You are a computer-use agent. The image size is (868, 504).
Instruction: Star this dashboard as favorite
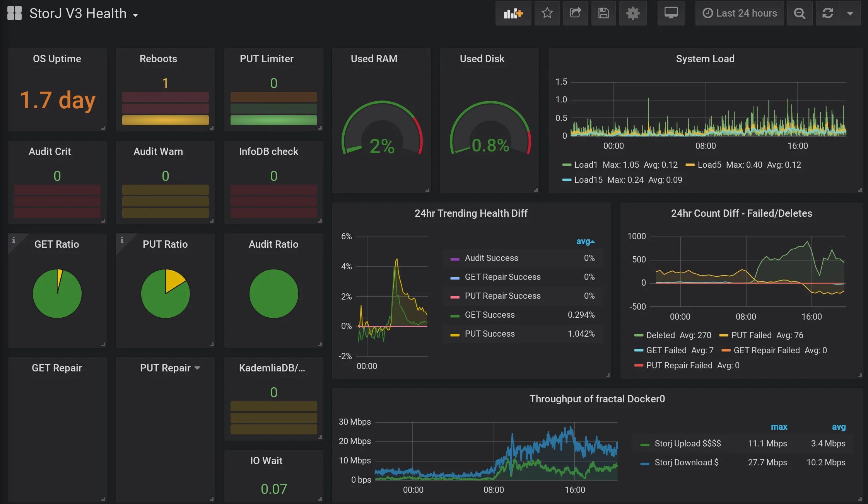pos(547,14)
